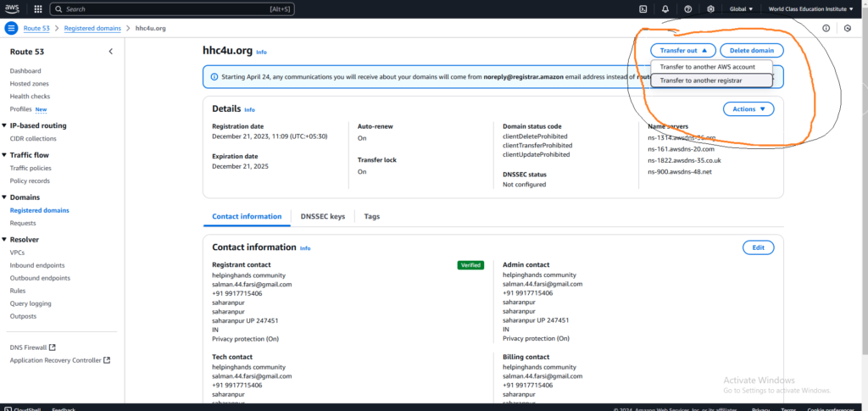Open the clock icon next to the info icon
The height and width of the screenshot is (411, 868).
click(848, 28)
